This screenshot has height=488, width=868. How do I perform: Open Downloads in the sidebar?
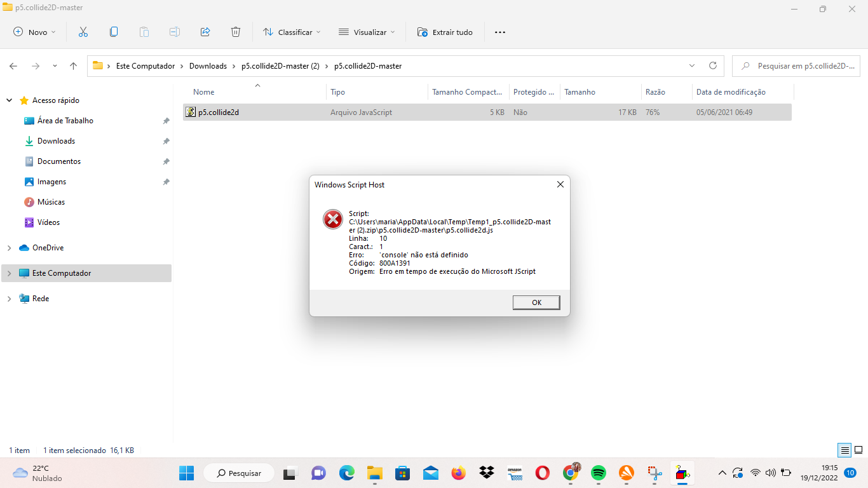(x=56, y=141)
